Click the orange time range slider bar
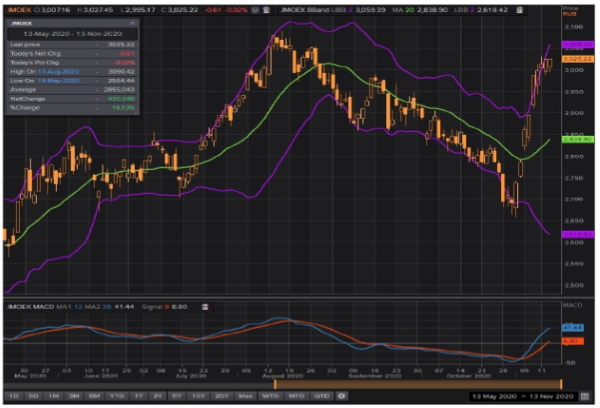This screenshot has height=408, width=600. [x=428, y=384]
